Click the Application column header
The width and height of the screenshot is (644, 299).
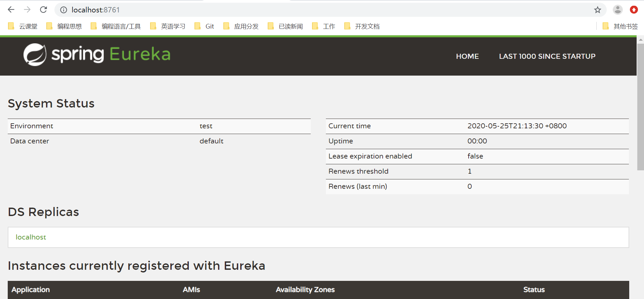(31, 290)
